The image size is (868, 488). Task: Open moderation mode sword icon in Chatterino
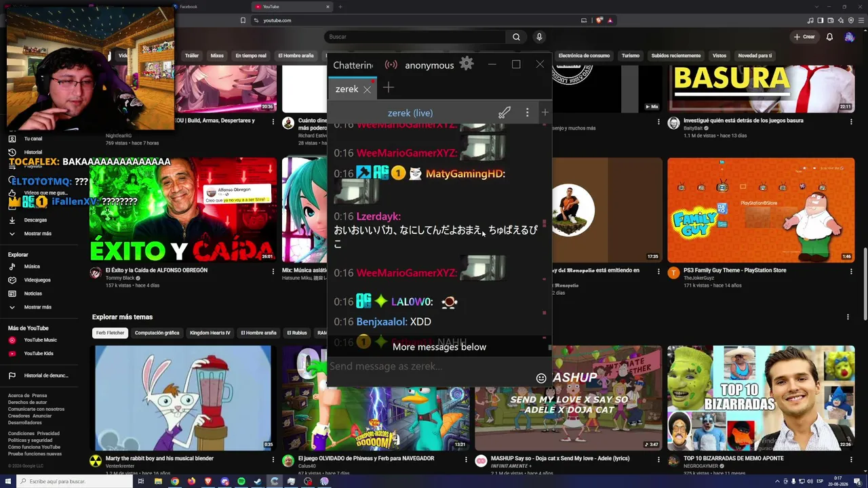(x=505, y=113)
